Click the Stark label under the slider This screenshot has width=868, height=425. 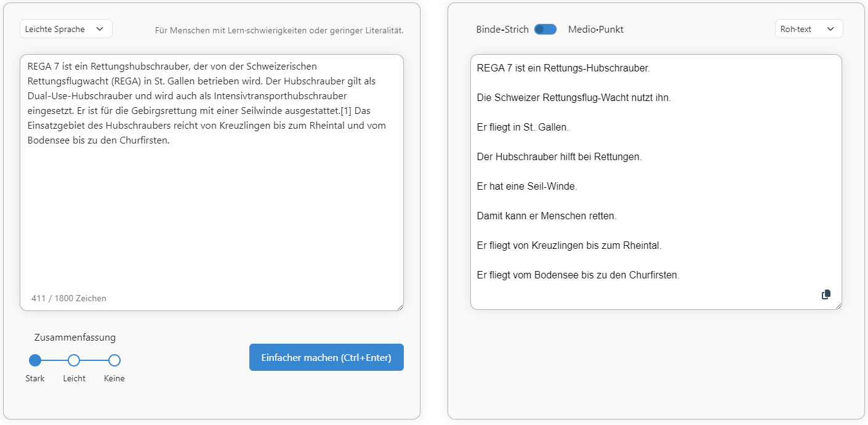[35, 378]
